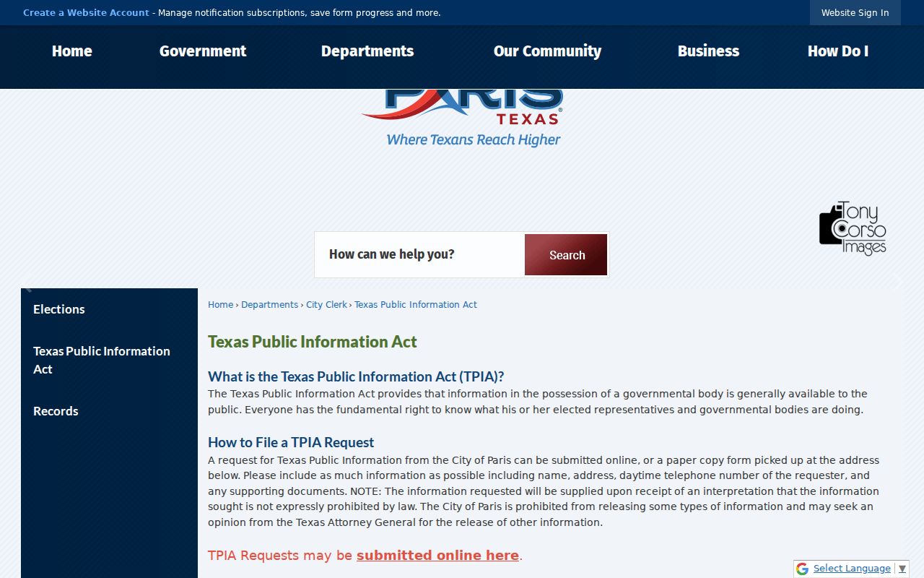The width and height of the screenshot is (924, 578).
Task: Click heading 'How to File a TPIA Request'
Action: (x=291, y=442)
